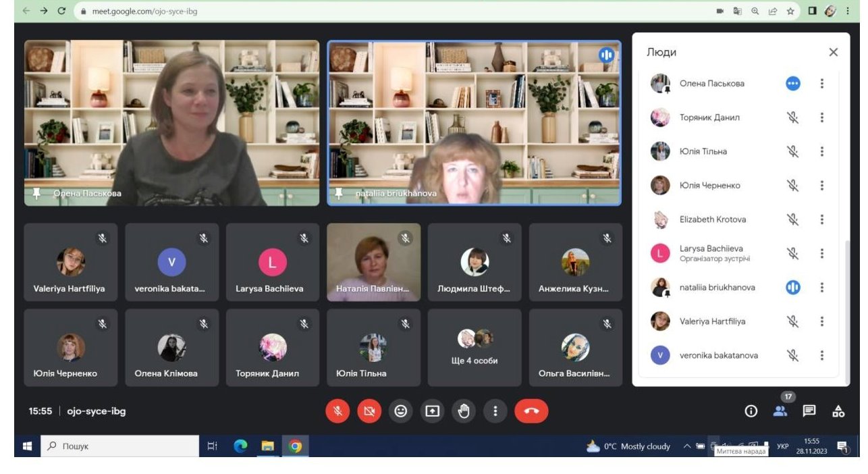Toggle the camera off button

369,411
